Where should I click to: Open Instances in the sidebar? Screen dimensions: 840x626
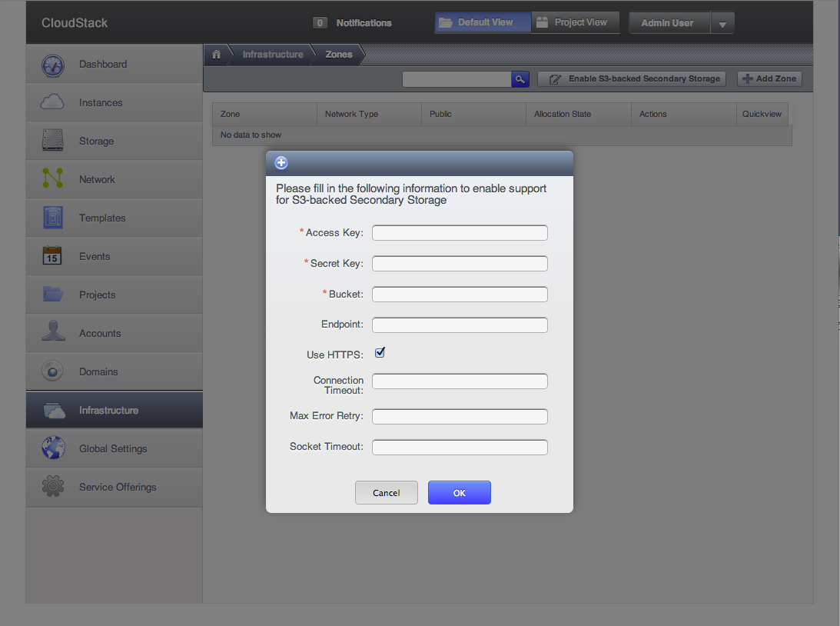point(114,102)
